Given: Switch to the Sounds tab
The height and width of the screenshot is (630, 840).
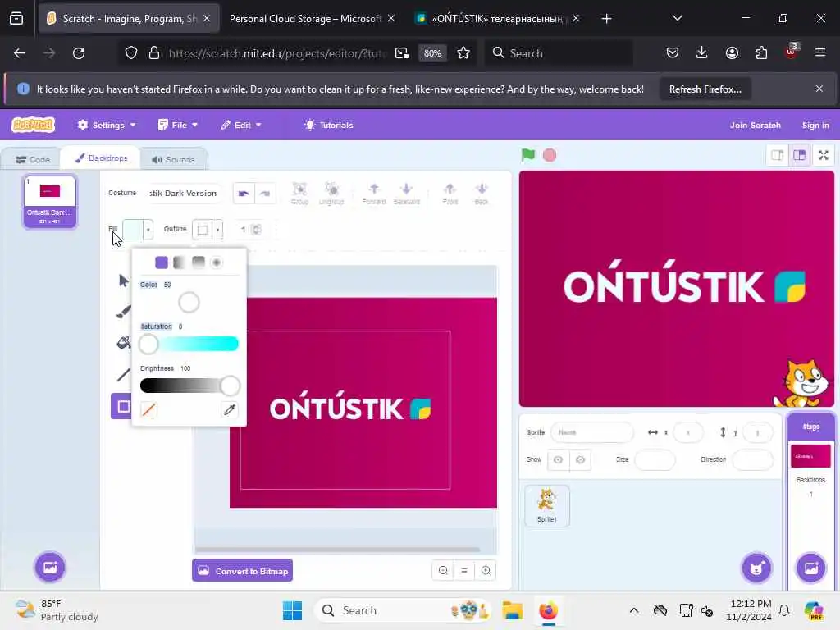Looking at the screenshot, I should [x=173, y=159].
